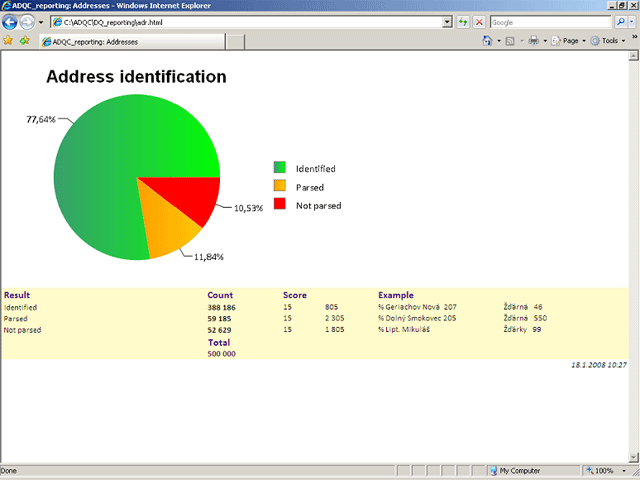Click the Result column header

(17, 295)
